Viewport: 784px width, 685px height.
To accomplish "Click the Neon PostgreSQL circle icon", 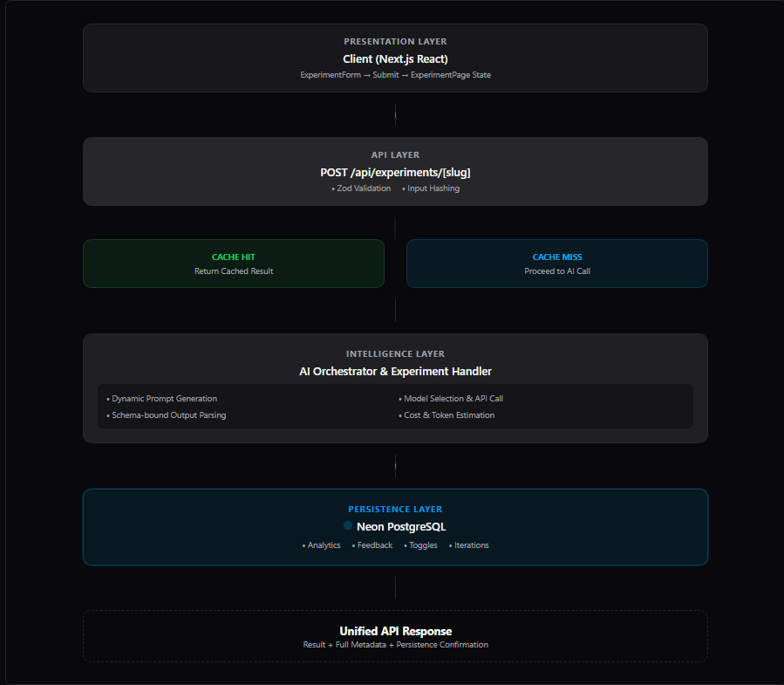I will [348, 525].
